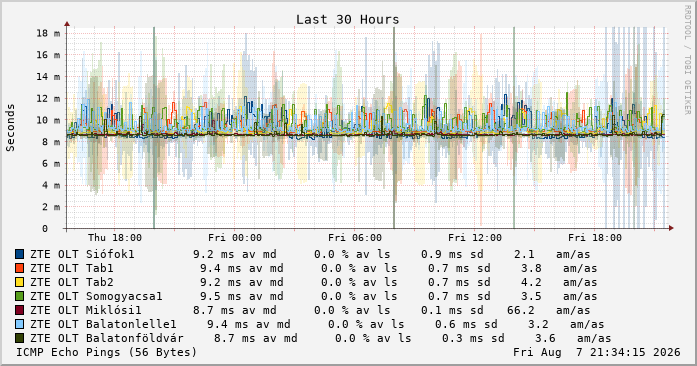Click Tab1's '0.0 % av ls' loss value

coord(359,268)
